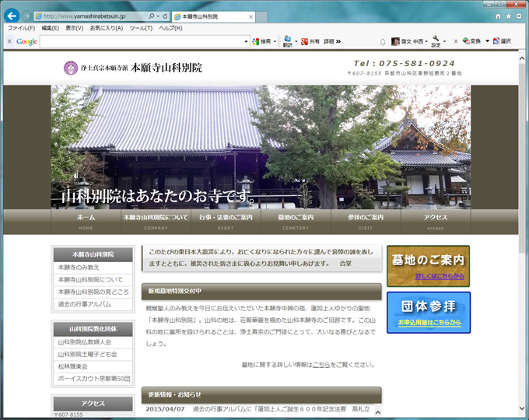The height and width of the screenshot is (420, 529).
Task: Expand toolbar overflow chevron next to 詳細
Action: pyautogui.click(x=338, y=41)
